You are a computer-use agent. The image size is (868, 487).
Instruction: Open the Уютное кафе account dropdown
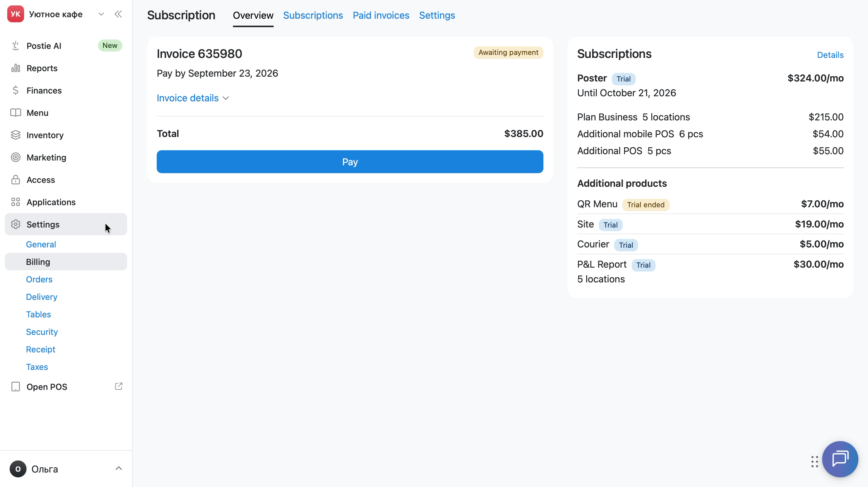101,14
